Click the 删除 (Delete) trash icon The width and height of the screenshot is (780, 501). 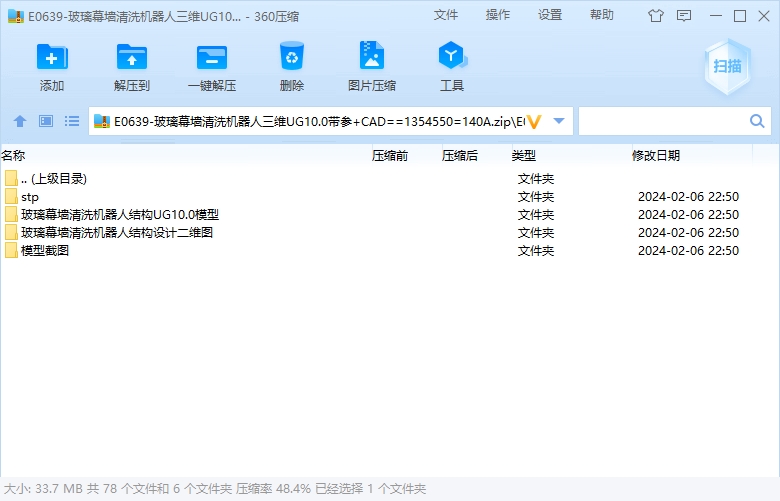coord(292,56)
